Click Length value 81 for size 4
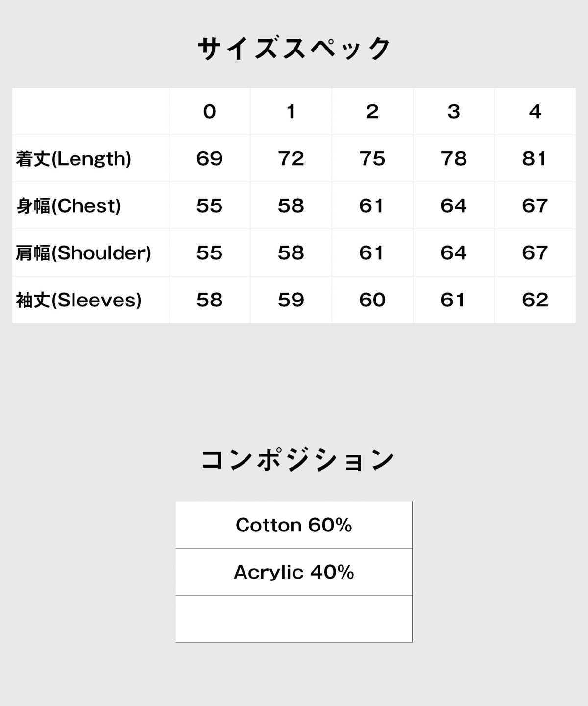This screenshot has width=588, height=706. [535, 159]
